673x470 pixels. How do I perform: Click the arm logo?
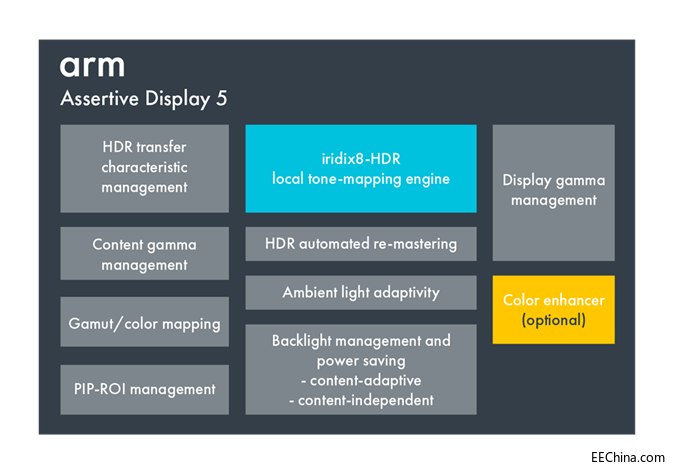(92, 67)
